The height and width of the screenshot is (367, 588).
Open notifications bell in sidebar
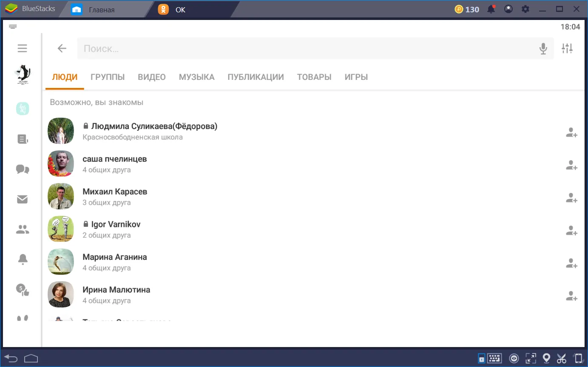click(x=23, y=259)
